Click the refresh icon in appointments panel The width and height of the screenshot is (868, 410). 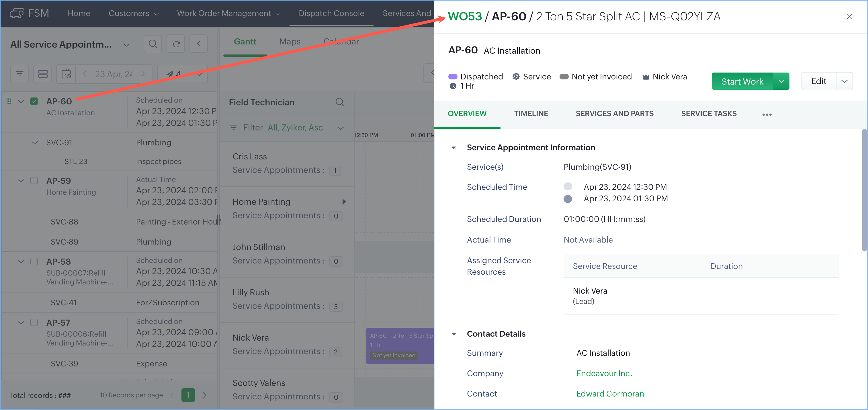pyautogui.click(x=176, y=44)
